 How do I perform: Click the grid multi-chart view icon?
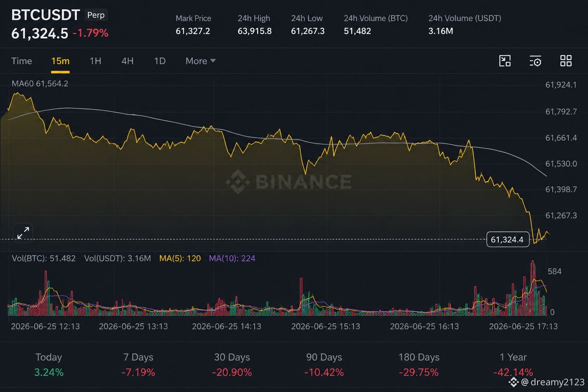(x=566, y=61)
